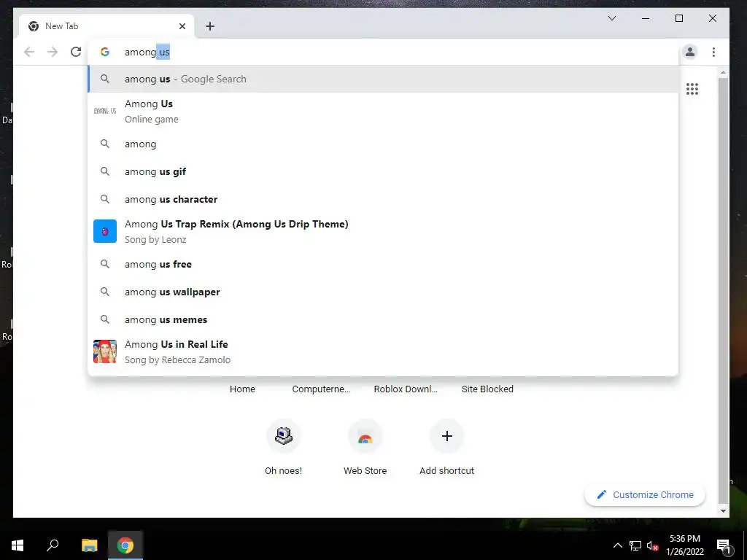The image size is (747, 560).
Task: Reload the page with refresh icon
Action: (x=76, y=52)
